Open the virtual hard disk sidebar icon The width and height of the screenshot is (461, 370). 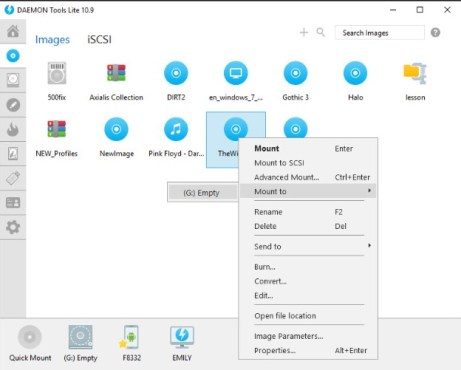coord(13,80)
